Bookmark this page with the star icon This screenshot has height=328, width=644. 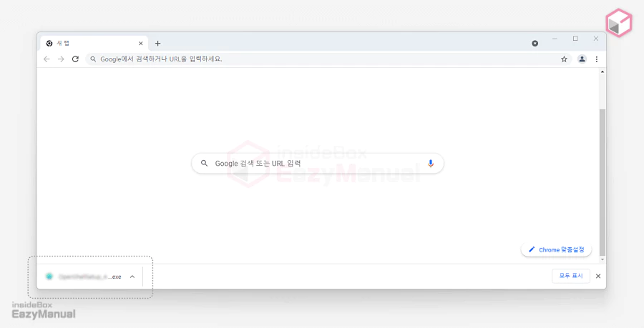pyautogui.click(x=565, y=59)
